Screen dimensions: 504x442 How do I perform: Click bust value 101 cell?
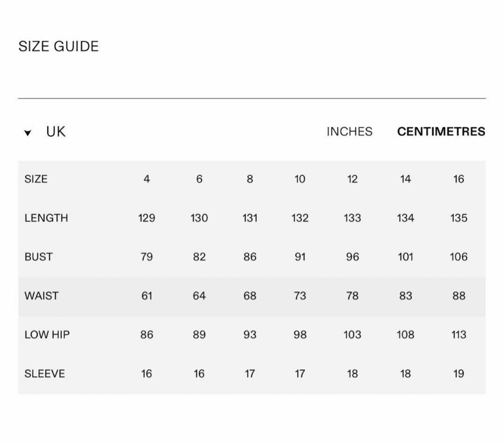tap(406, 257)
